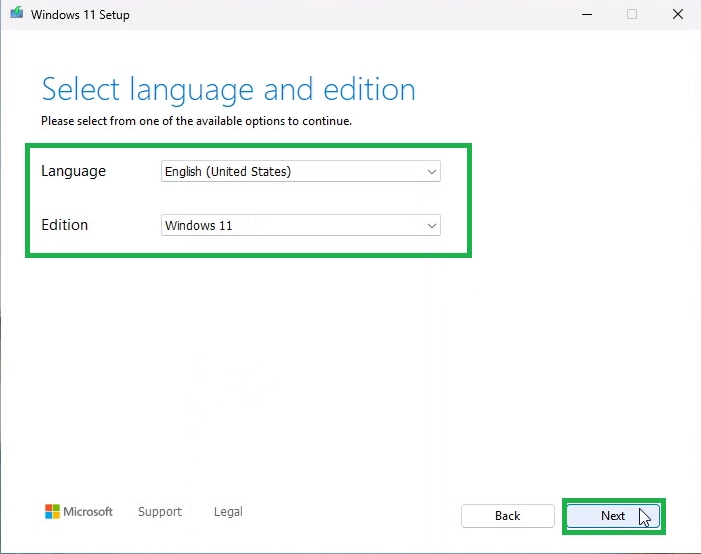
Task: Click the Next button
Action: (613, 516)
